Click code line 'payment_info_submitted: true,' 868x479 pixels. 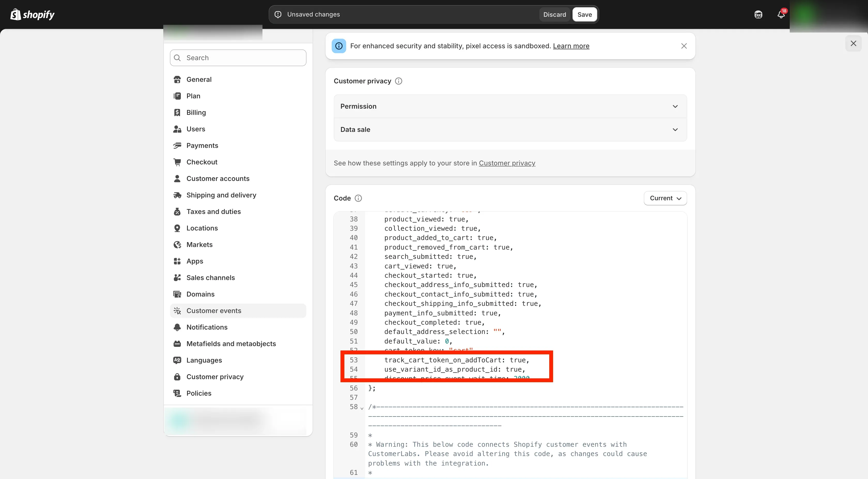click(x=443, y=313)
